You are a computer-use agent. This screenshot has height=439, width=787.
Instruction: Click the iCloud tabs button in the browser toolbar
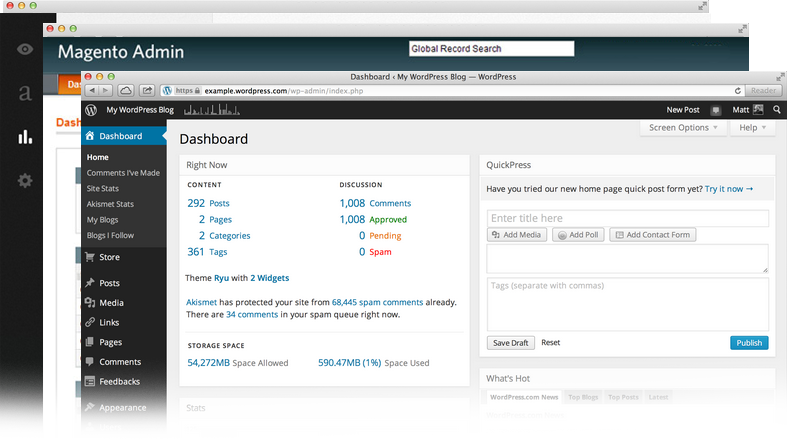pyautogui.click(x=125, y=90)
